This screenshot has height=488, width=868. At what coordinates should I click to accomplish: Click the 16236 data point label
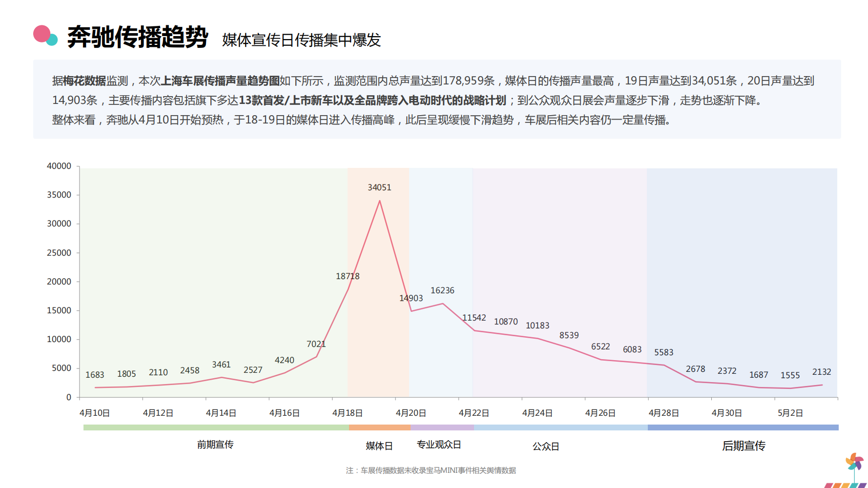tap(442, 290)
